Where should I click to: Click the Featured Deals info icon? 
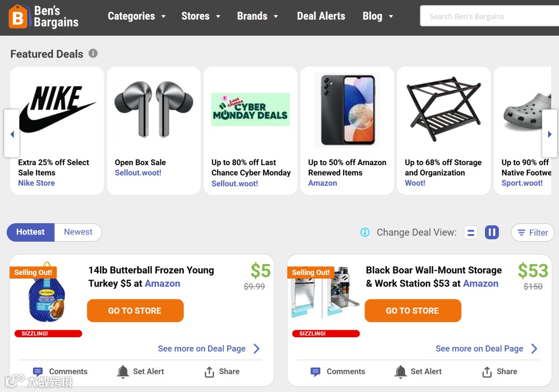point(93,53)
